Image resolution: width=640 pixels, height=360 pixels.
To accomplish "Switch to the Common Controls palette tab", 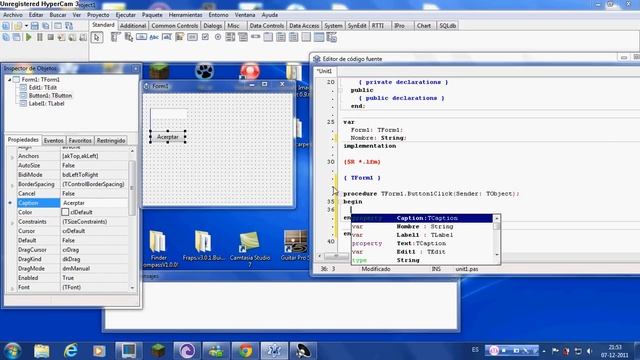I will [174, 25].
